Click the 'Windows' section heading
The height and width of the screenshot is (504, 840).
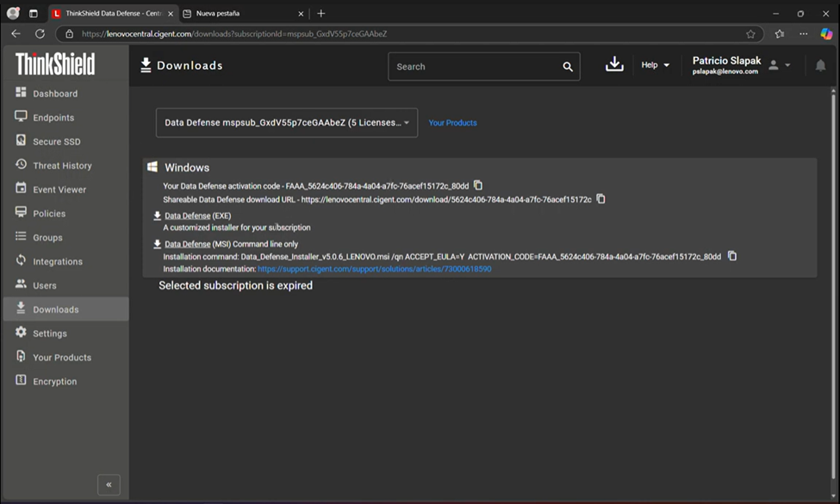pyautogui.click(x=187, y=168)
